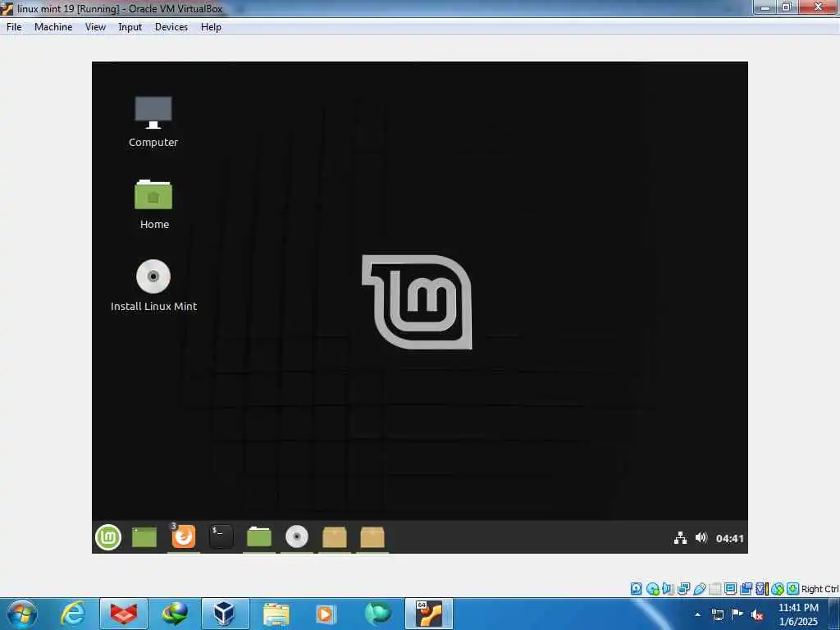Show hidden Windows tray icons arrow
Viewport: 840px width, 630px height.
point(697,614)
